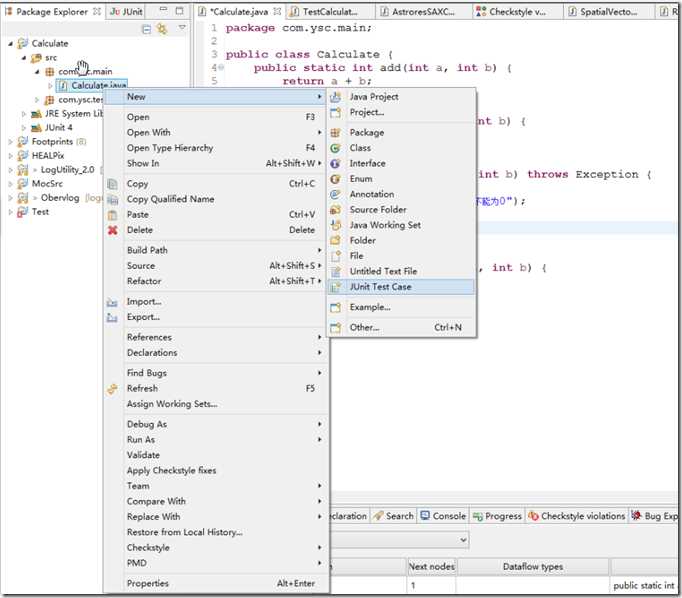Open the Package Explorer view menu arrow
Viewport: 682px width, 598px height.
tap(182, 28)
